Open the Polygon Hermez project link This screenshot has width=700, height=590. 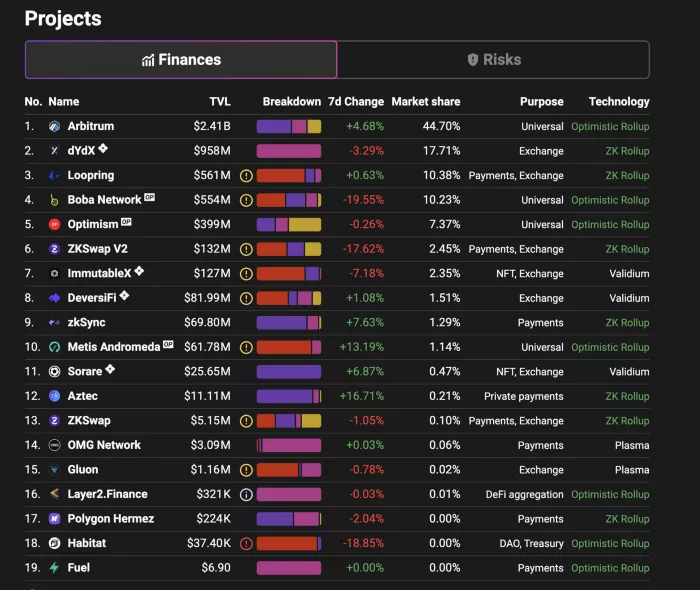[111, 519]
